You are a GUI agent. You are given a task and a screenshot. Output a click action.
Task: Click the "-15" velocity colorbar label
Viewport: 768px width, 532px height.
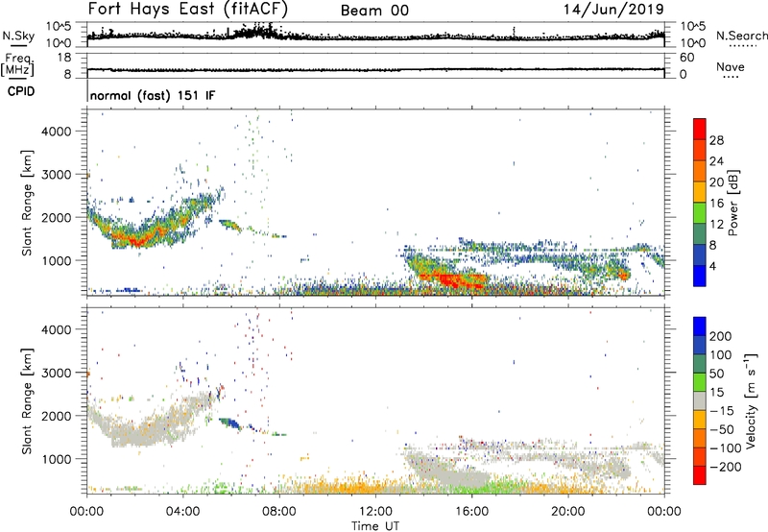pos(721,410)
